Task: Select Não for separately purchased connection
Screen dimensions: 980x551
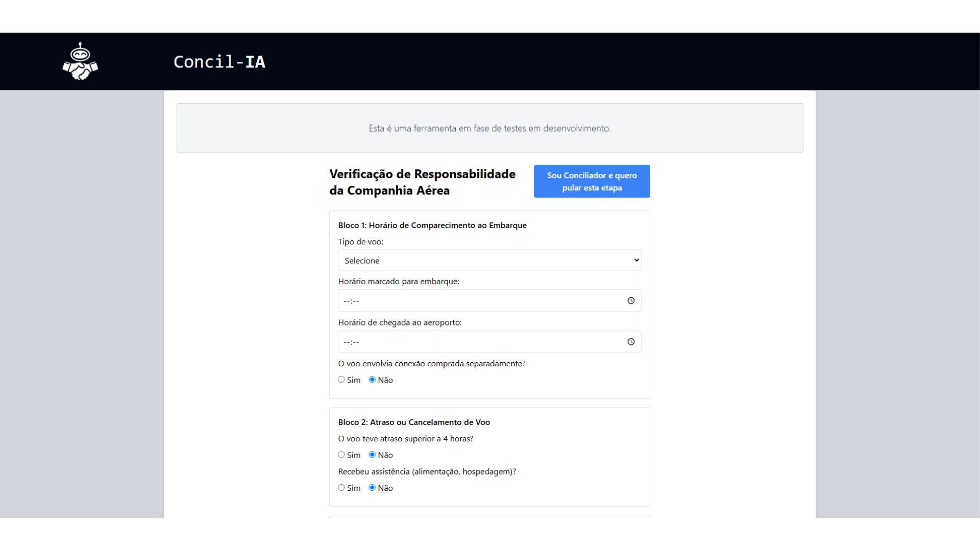Action: tap(372, 380)
